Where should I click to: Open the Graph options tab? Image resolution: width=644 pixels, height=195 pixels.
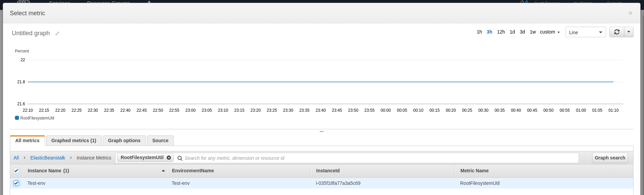pos(124,140)
